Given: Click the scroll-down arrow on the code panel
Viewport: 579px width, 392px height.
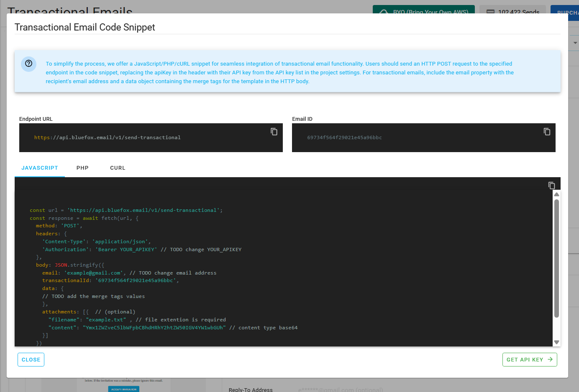Looking at the screenshot, I should 556,342.
